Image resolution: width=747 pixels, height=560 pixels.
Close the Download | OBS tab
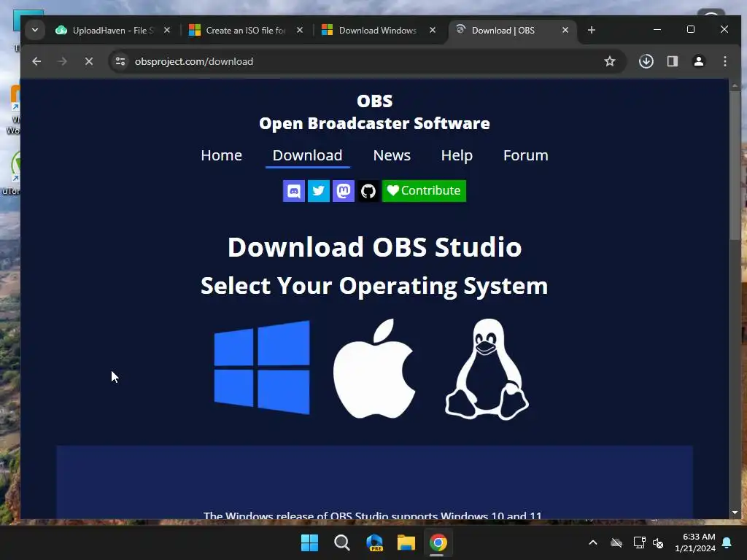(x=565, y=30)
